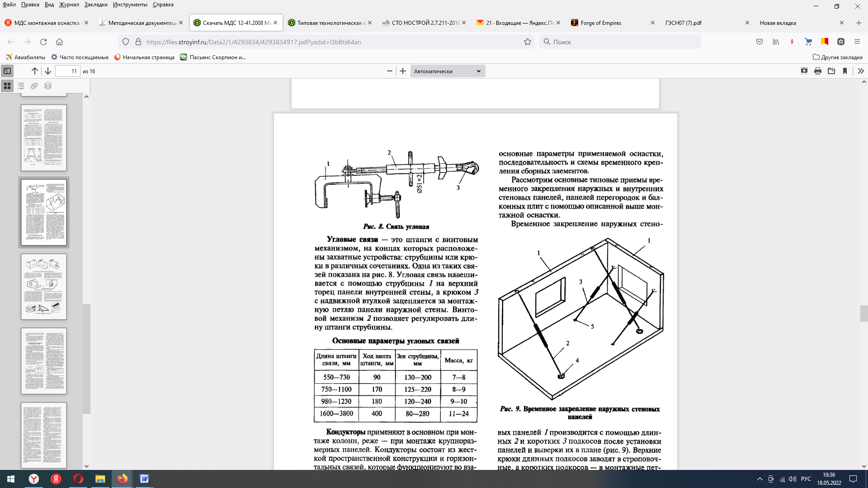This screenshot has width=868, height=488.
Task: Select page 10 thumbnail in sidebar
Action: click(44, 138)
